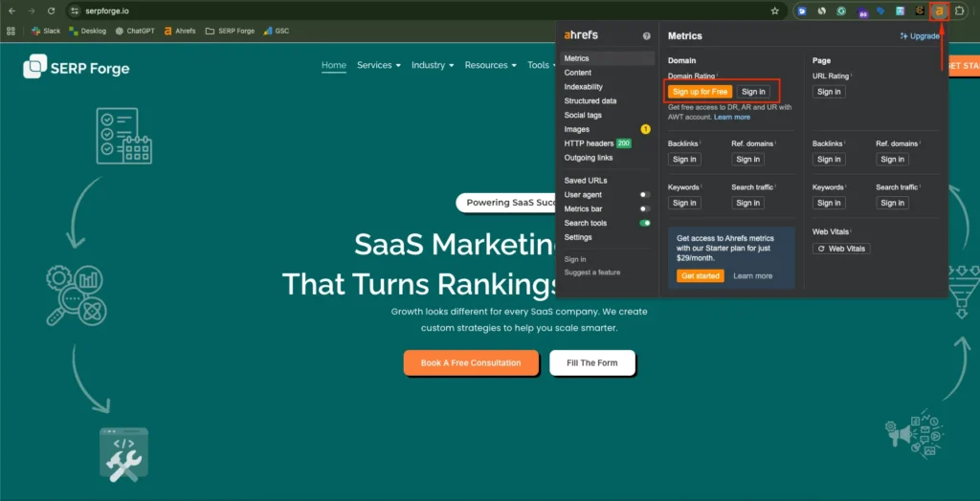Click Learn more beside Get started
The width and height of the screenshot is (980, 501).
[x=752, y=275]
